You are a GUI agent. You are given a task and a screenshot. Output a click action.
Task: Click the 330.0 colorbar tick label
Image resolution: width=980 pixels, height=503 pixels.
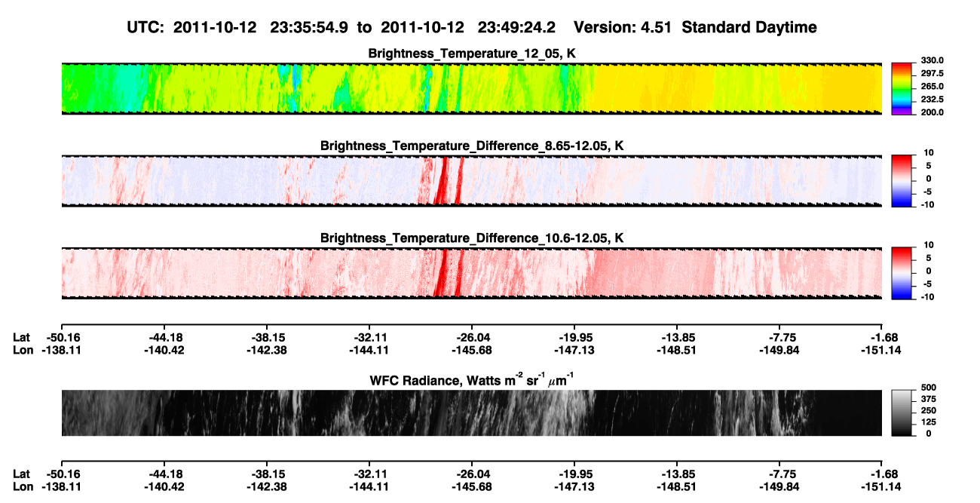tap(932, 60)
